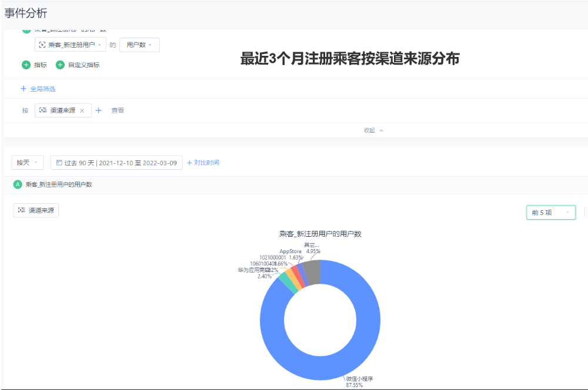
Task: Expand the 按天 granularity dropdown
Action: click(28, 163)
